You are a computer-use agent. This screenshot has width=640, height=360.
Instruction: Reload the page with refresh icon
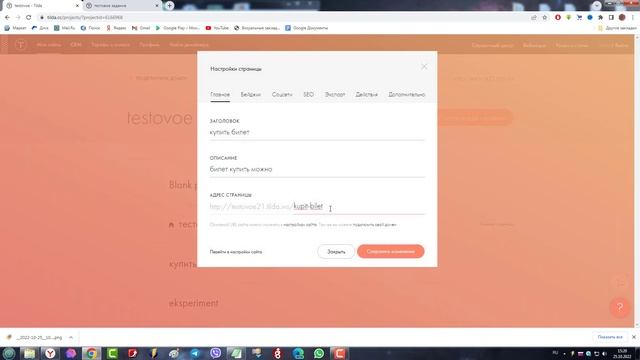tap(29, 18)
